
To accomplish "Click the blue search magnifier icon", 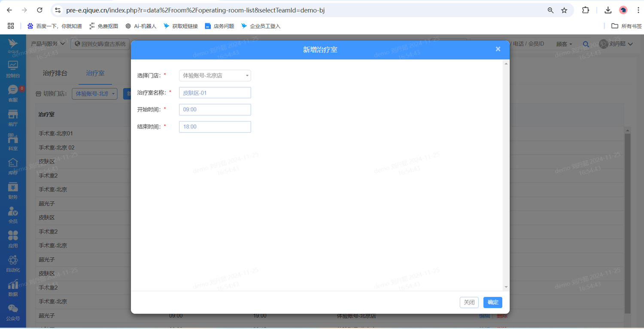I will (586, 44).
